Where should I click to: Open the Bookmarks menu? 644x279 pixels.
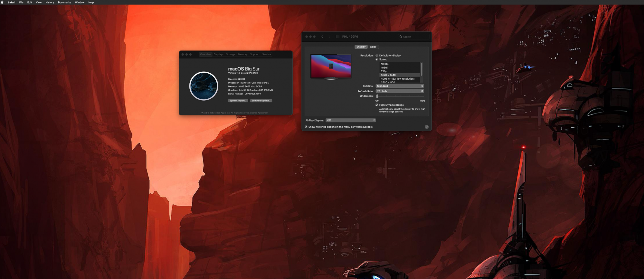(x=64, y=2)
